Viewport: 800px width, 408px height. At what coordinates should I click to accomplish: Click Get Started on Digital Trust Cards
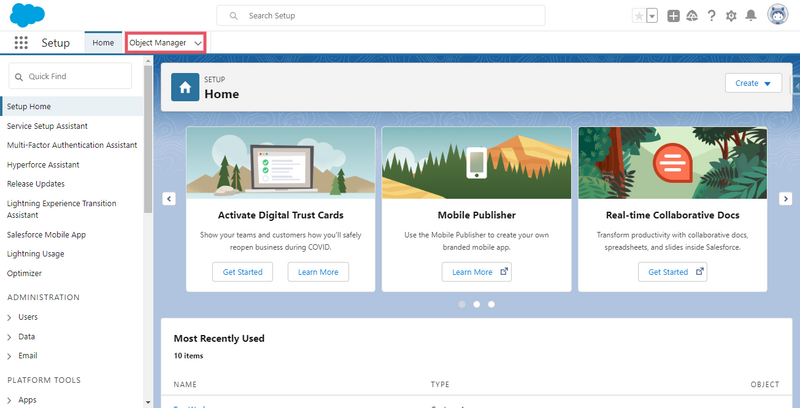point(242,272)
